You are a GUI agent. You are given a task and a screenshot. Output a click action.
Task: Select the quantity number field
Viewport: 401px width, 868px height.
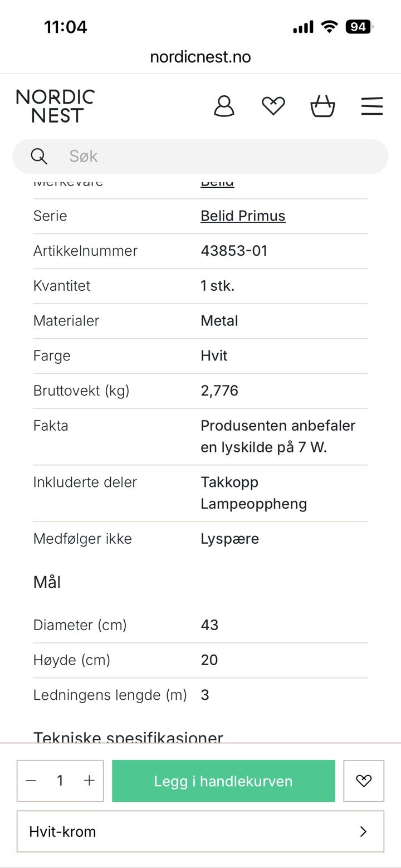[60, 781]
